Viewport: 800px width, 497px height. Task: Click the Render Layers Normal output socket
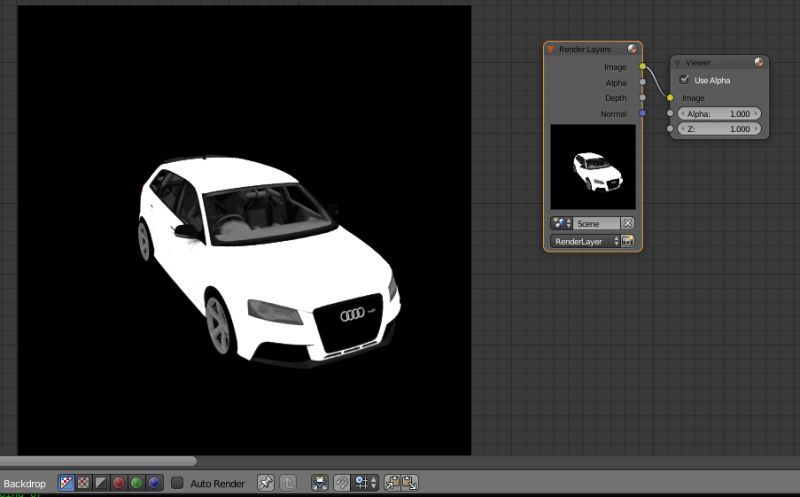[x=642, y=113]
